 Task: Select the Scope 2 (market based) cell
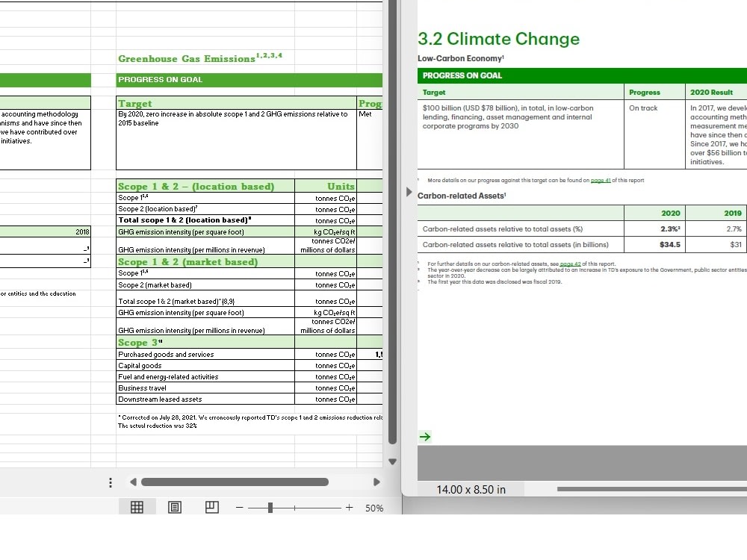205,284
